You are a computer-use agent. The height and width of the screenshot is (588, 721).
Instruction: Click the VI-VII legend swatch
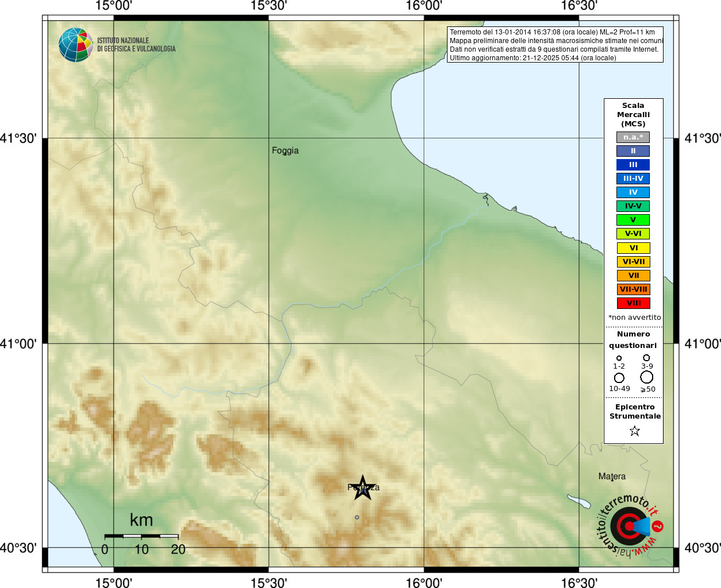(x=634, y=262)
